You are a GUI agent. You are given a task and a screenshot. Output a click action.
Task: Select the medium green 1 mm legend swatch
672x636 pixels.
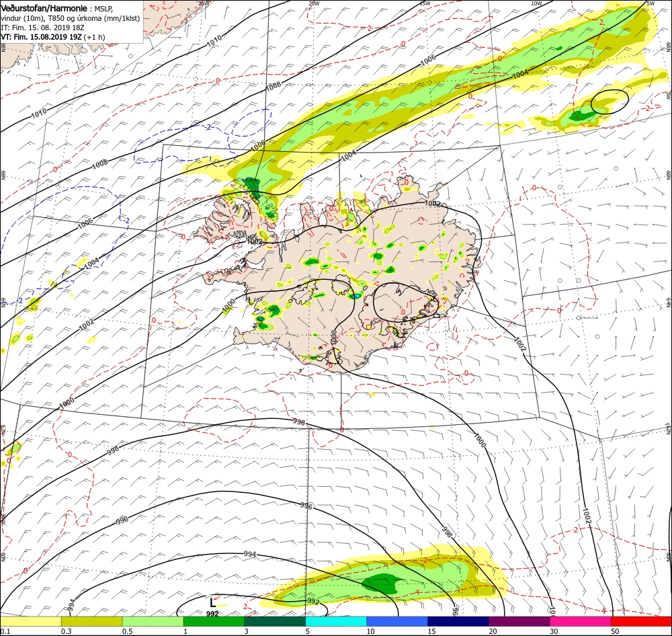click(214, 622)
